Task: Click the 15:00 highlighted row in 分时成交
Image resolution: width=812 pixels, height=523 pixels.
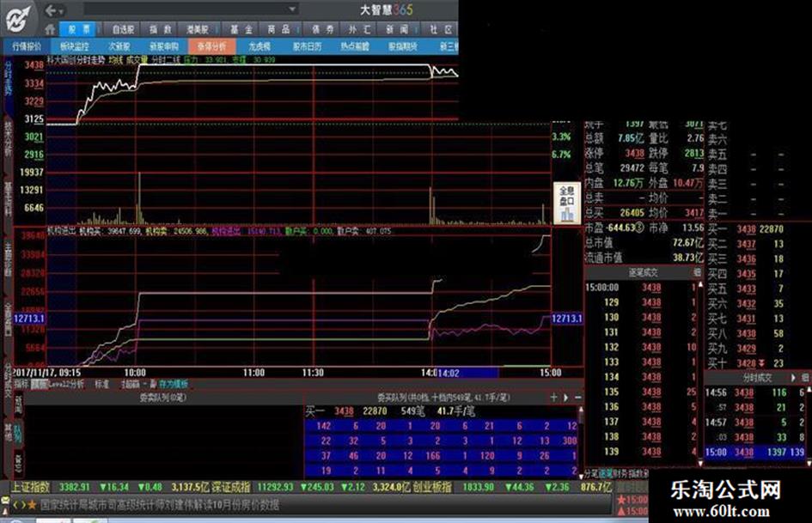Action: pyautogui.click(x=755, y=452)
